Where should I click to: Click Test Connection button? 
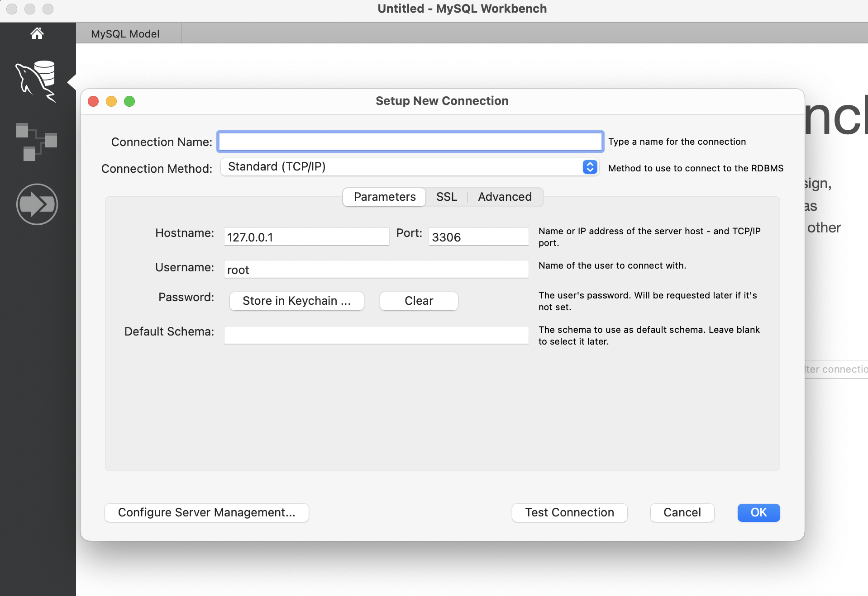(569, 513)
